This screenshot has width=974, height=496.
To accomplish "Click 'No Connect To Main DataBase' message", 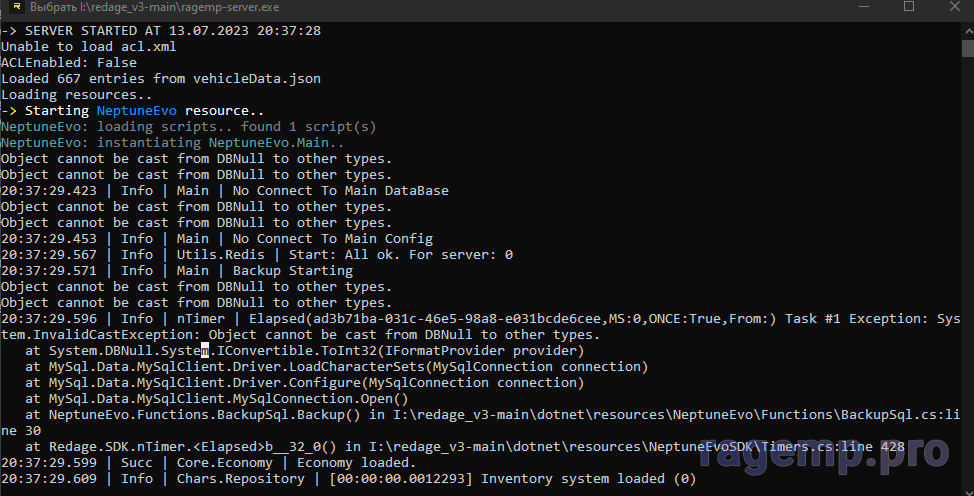I will pyautogui.click(x=340, y=191).
